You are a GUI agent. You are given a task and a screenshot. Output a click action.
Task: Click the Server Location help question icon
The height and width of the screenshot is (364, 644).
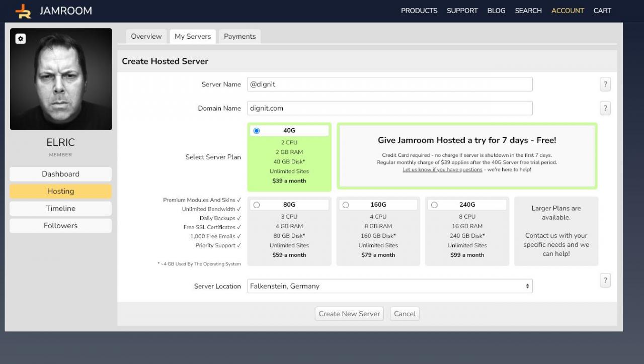tap(605, 281)
